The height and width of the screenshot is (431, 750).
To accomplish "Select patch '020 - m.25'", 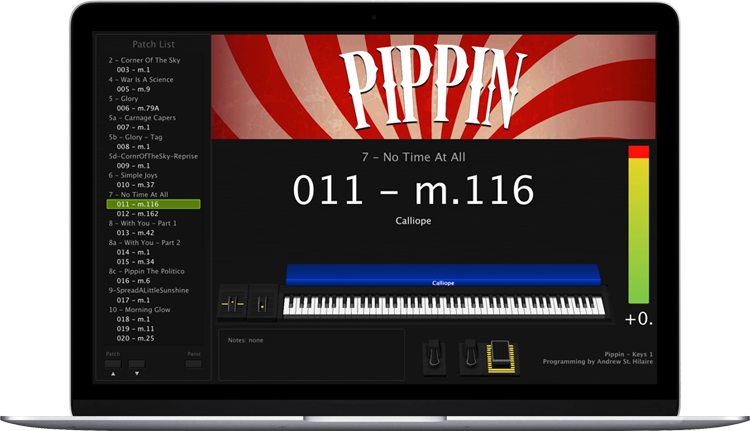I will pyautogui.click(x=135, y=338).
